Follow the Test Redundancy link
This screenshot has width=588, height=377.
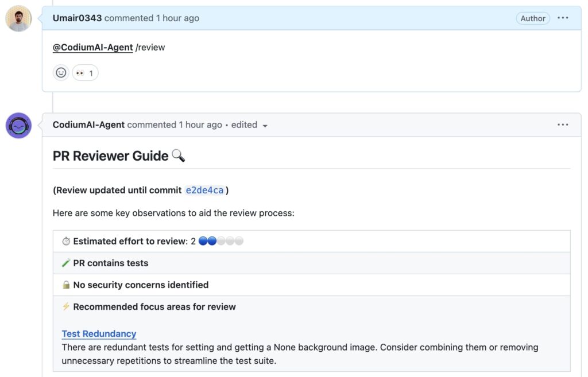pos(99,333)
